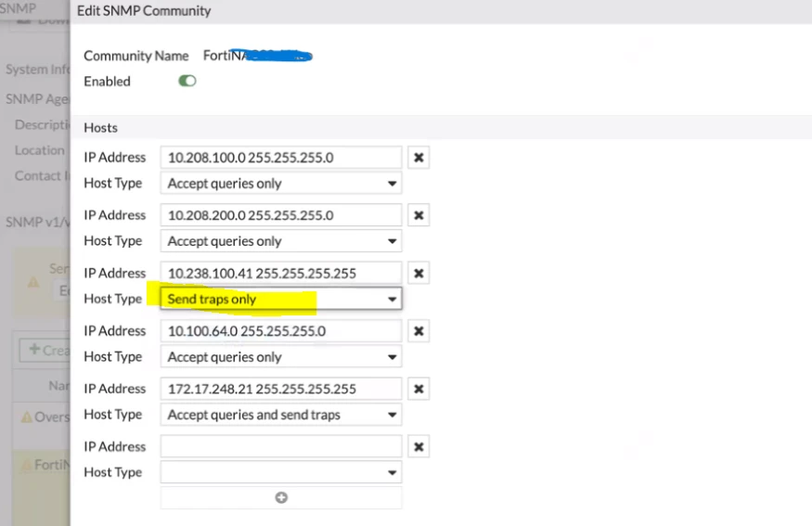Viewport: 812px width, 526px height.
Task: Click the IP Address field containing 172.17.248.21
Action: 281,389
